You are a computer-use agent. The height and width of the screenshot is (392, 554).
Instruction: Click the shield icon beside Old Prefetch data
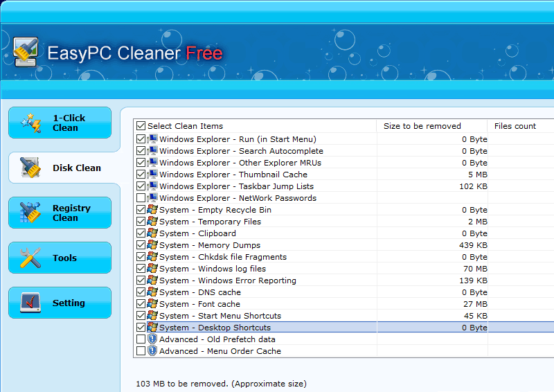pos(152,339)
